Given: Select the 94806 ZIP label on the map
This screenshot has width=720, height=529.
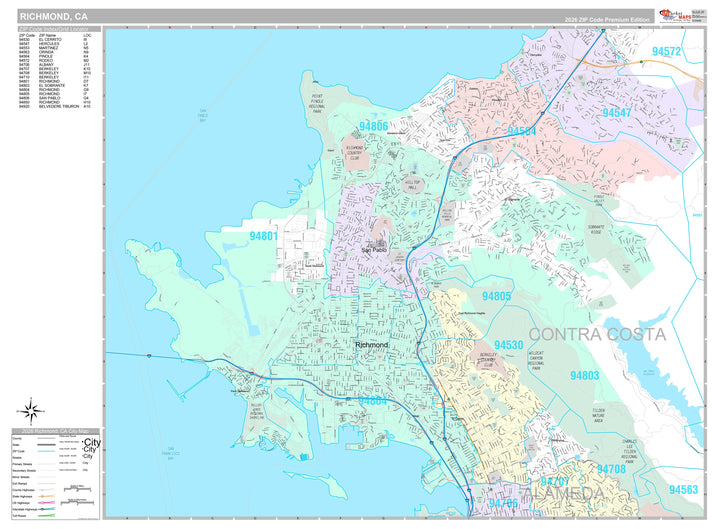Looking at the screenshot, I should (373, 126).
